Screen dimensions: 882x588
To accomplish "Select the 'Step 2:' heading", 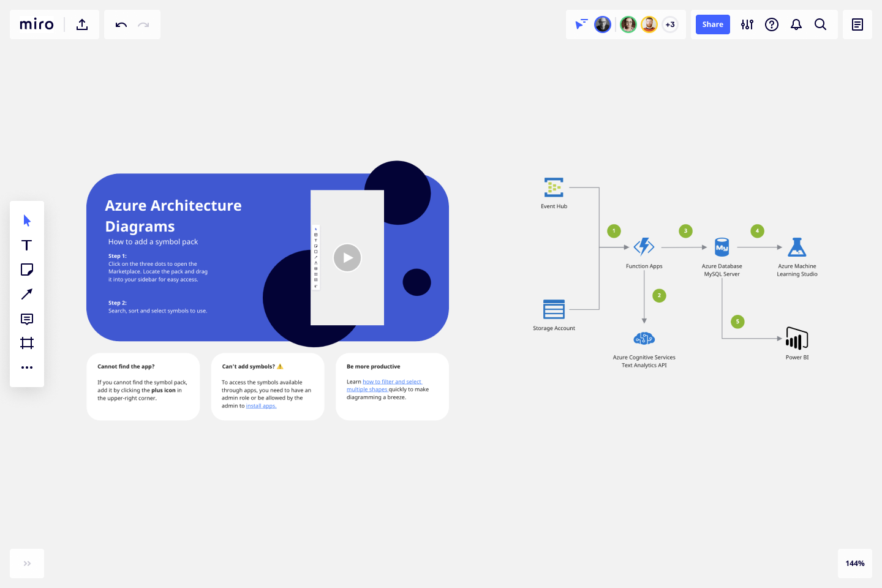I will [x=118, y=303].
